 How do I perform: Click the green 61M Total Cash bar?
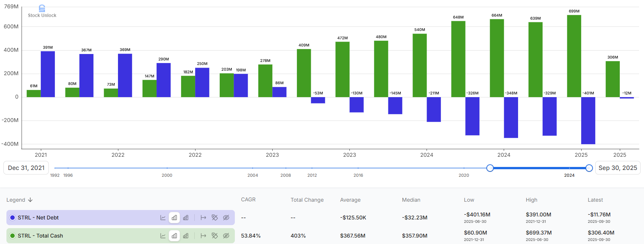pos(34,93)
